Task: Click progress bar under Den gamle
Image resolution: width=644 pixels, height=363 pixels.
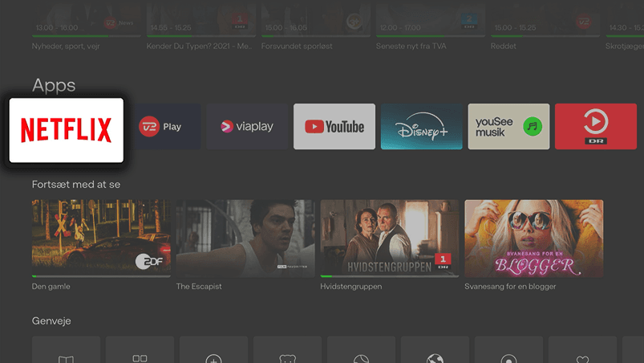Action: tap(101, 276)
